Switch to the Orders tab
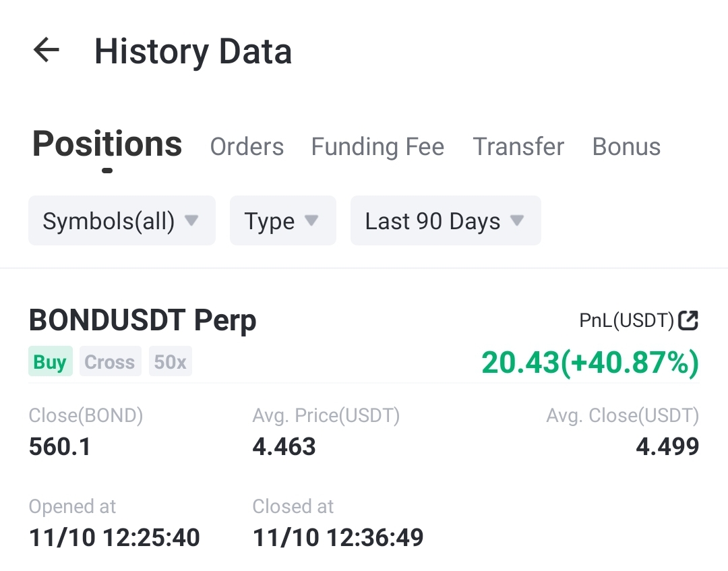 pos(247,147)
